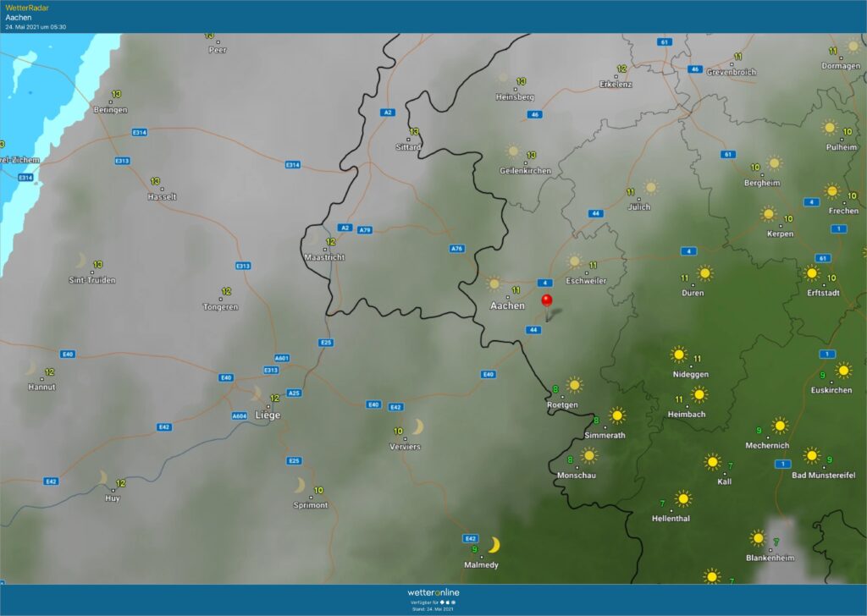This screenshot has height=616, width=867.
Task: Click the A76 motorway sign
Action: (456, 249)
